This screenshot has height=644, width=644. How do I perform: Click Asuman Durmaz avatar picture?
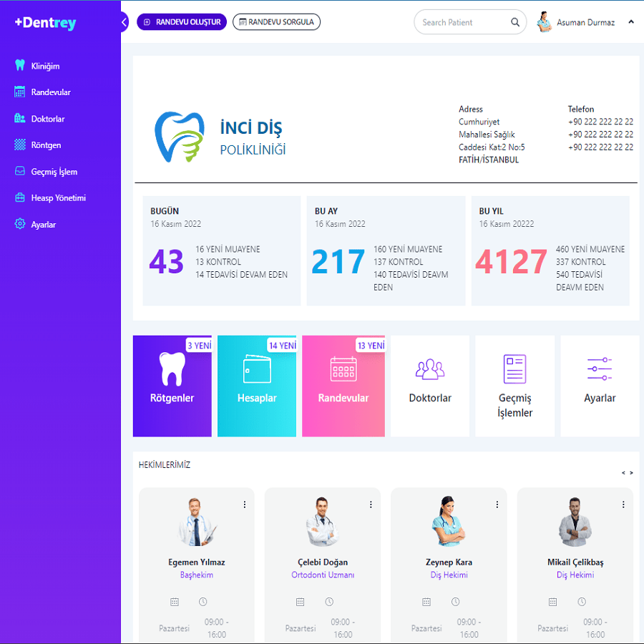click(545, 21)
